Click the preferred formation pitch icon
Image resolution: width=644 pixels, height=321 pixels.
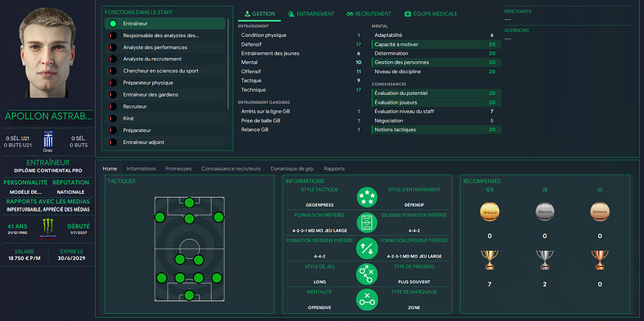click(367, 223)
